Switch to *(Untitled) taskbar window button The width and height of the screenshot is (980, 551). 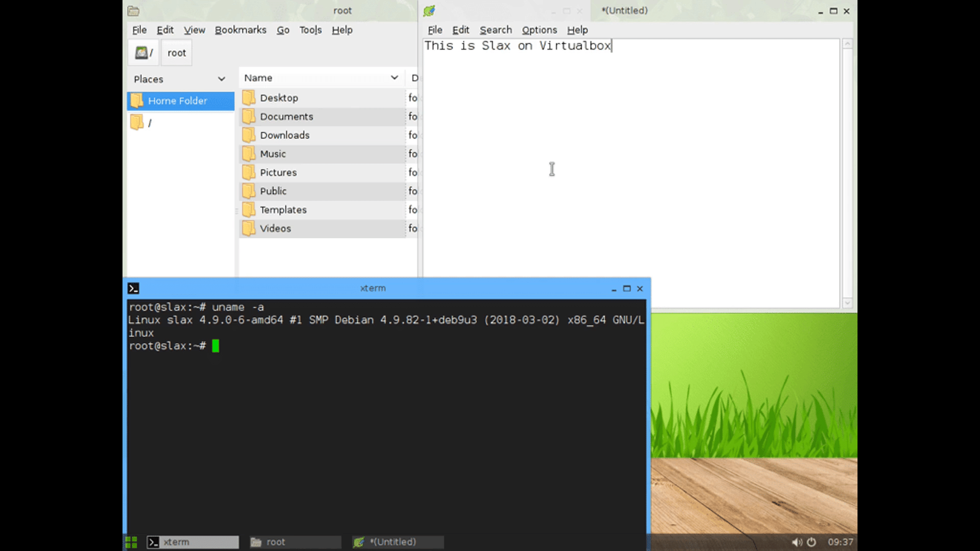398,542
